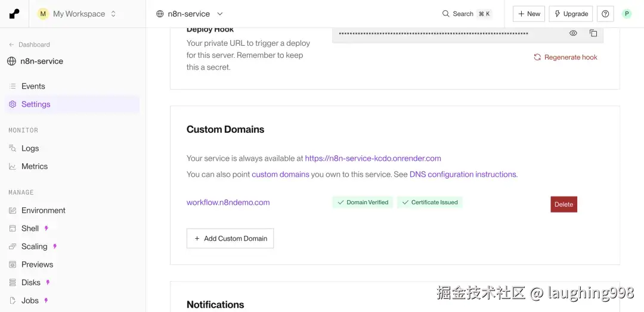Open the custom domains link

[280, 174]
